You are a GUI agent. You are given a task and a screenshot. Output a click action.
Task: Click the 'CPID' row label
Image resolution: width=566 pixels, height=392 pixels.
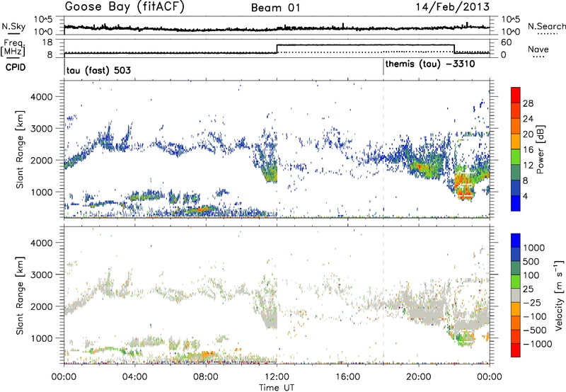pyautogui.click(x=16, y=67)
